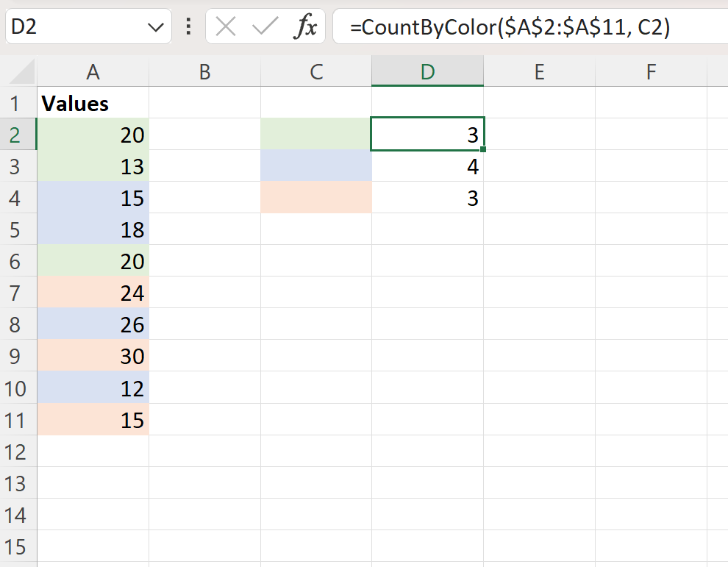
Task: Select column D header
Action: tap(427, 71)
